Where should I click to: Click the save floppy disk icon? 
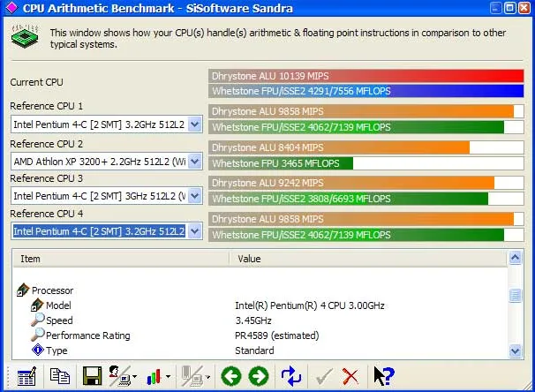[91, 376]
